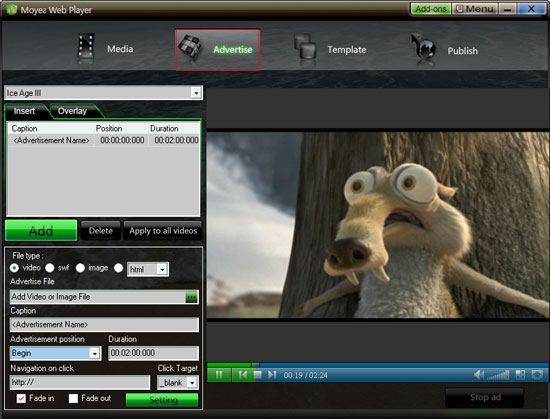Select the html file type radio

click(x=119, y=268)
